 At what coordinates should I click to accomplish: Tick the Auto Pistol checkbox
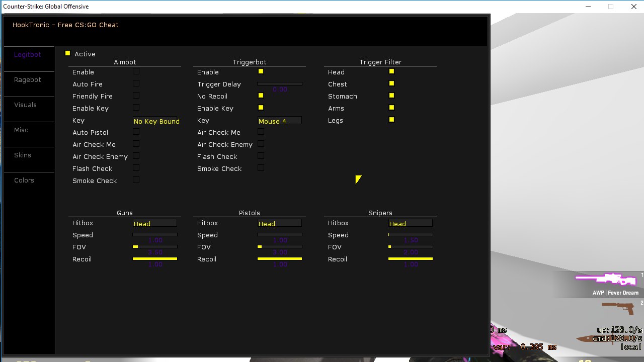point(136,132)
